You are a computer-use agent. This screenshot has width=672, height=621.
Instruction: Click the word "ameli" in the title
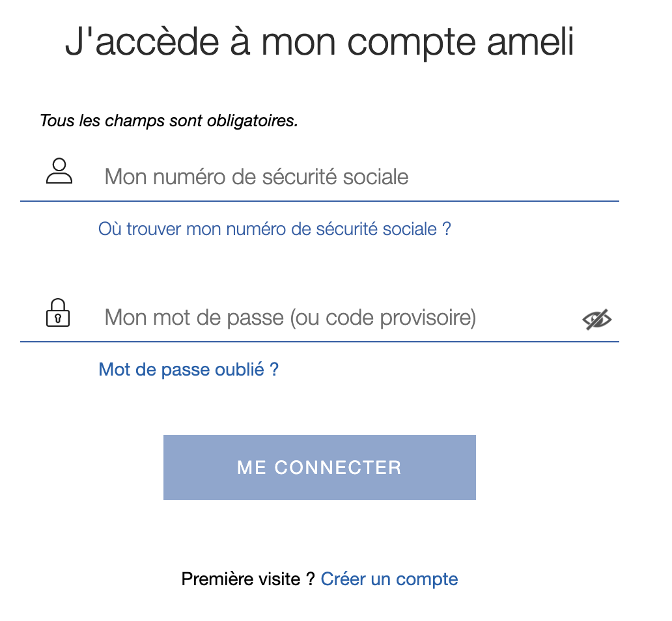coord(531,42)
